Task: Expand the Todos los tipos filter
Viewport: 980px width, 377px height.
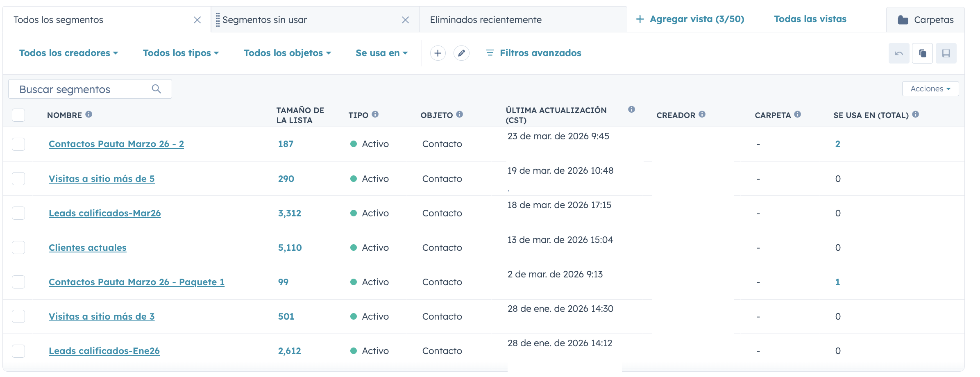Action: point(181,52)
